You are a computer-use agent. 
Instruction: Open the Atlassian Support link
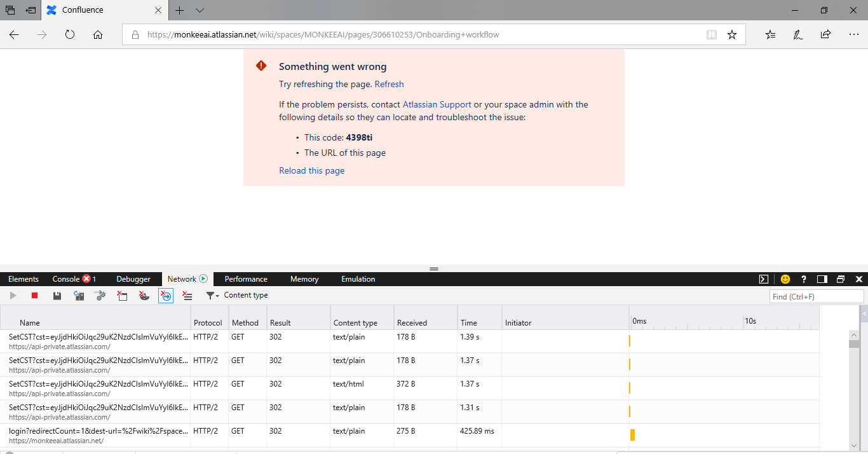[437, 104]
